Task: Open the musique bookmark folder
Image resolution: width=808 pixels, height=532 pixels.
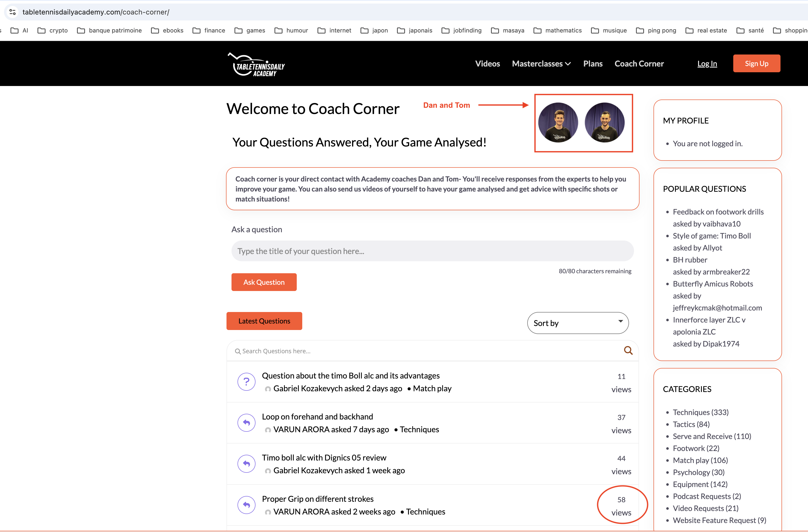Action: 609,30
